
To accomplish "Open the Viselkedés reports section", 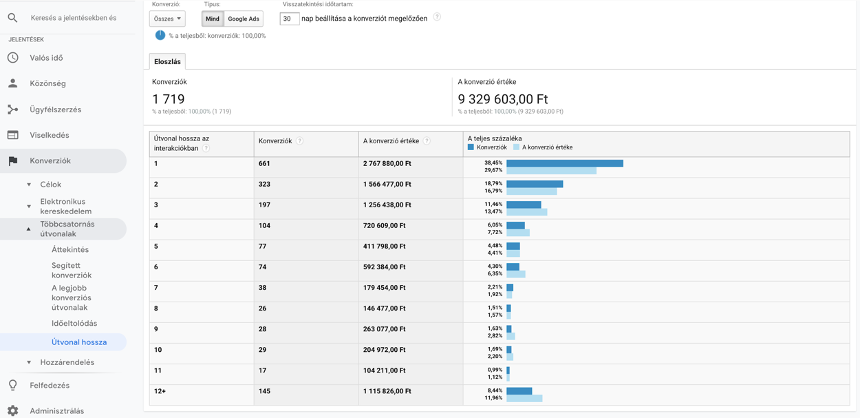I will (49, 135).
